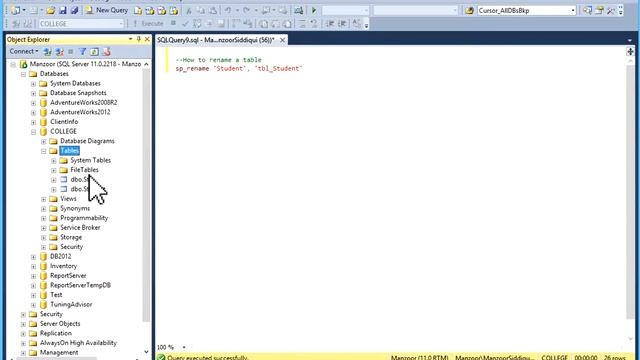Click the Filter funnel icon

point(82,52)
